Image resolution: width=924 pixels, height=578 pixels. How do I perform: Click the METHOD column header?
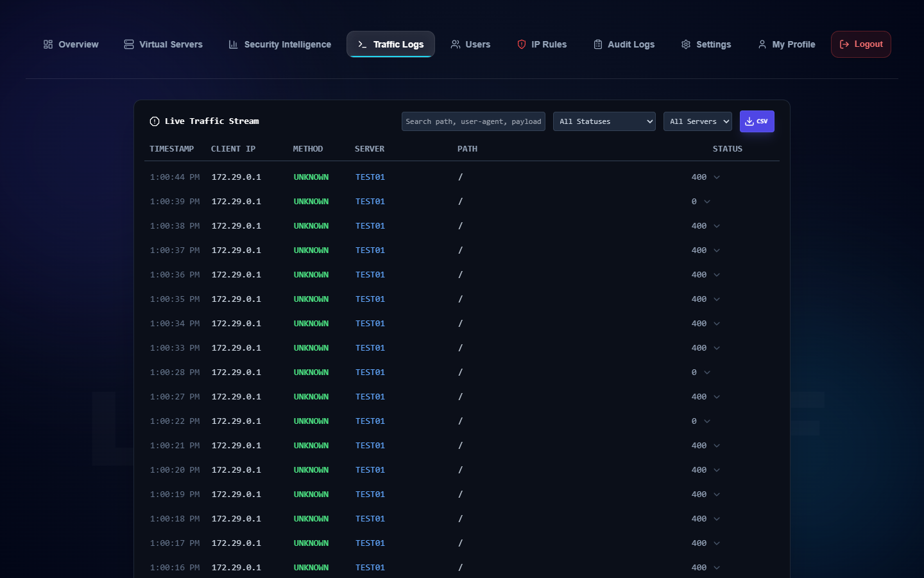[308, 149]
